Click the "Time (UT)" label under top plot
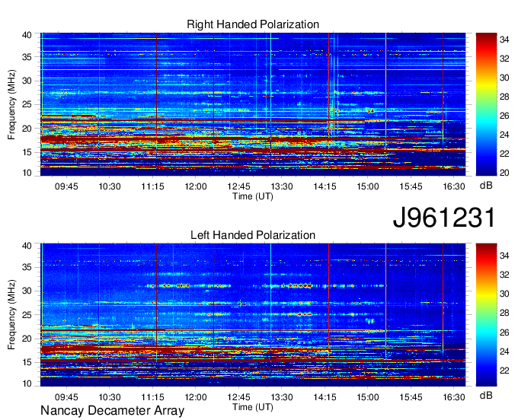 click(x=253, y=196)
